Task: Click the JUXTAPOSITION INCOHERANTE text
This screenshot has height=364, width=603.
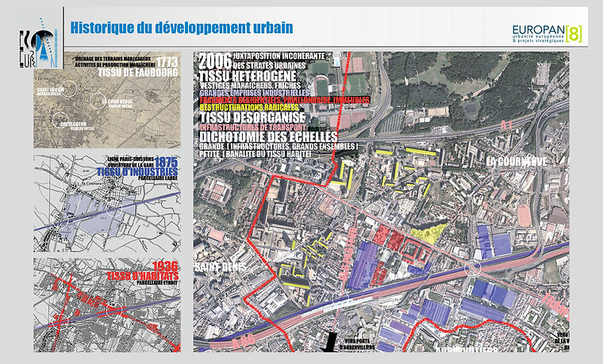Action: [x=278, y=56]
